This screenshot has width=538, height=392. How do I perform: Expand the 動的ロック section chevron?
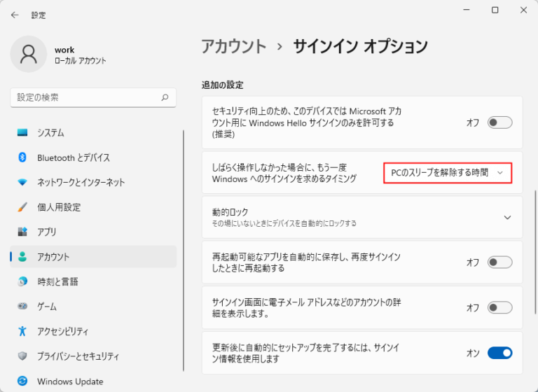pos(507,218)
